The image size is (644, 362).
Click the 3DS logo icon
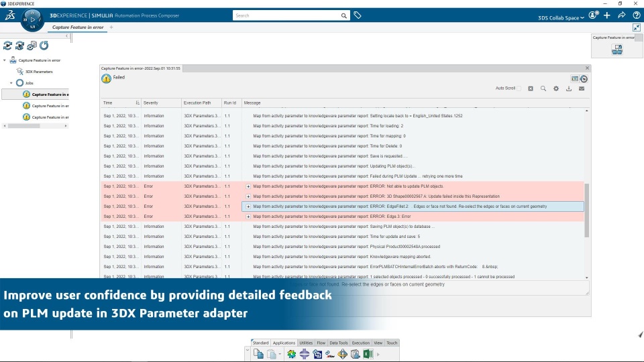[x=10, y=15]
